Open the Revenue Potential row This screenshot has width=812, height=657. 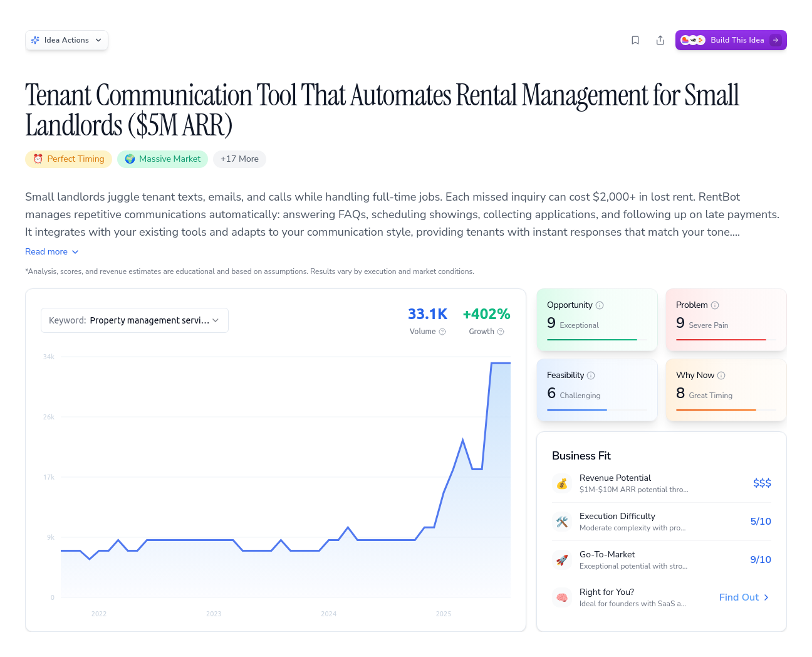point(661,483)
